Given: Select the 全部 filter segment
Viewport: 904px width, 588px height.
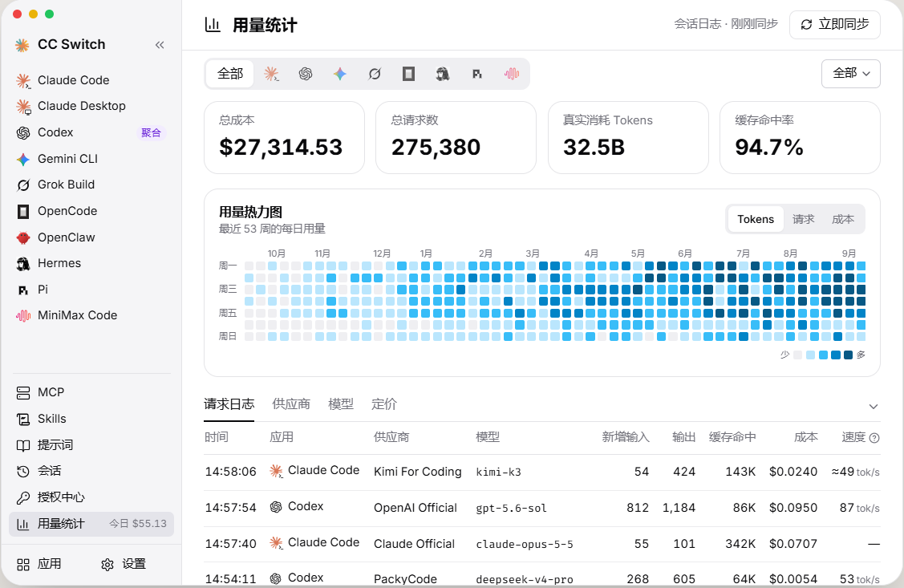Looking at the screenshot, I should point(230,74).
